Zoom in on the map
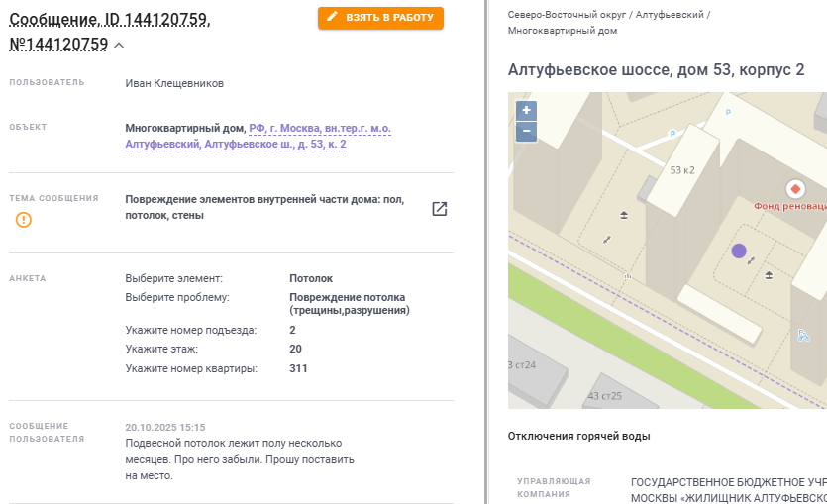This screenshot has width=827, height=504. point(526,110)
